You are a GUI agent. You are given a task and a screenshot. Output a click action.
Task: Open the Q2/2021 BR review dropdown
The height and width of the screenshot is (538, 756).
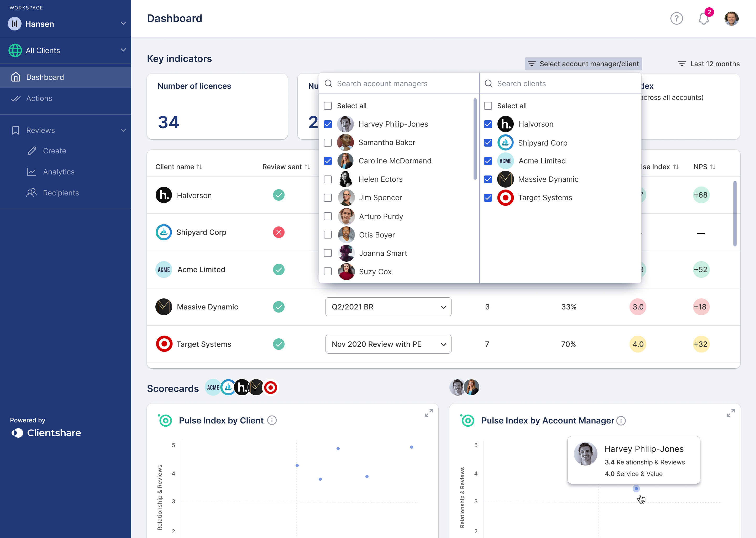(388, 307)
